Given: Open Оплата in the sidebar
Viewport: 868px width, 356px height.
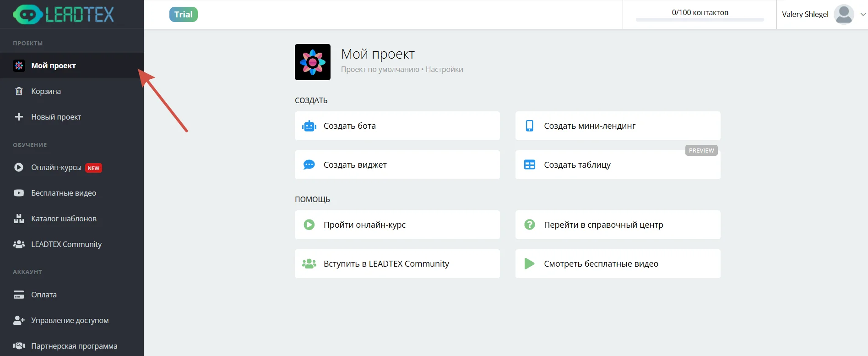Looking at the screenshot, I should pos(72,295).
